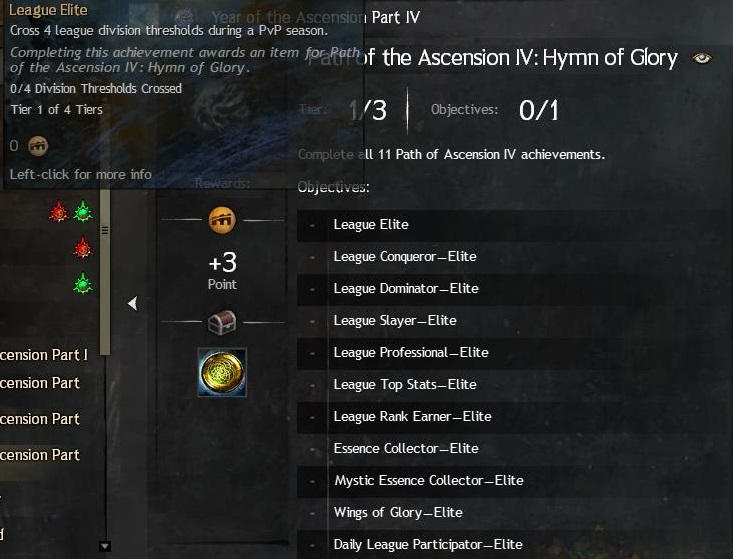This screenshot has height=559, width=733.
Task: Select the lone red spiky icon in second row
Action: (x=83, y=248)
